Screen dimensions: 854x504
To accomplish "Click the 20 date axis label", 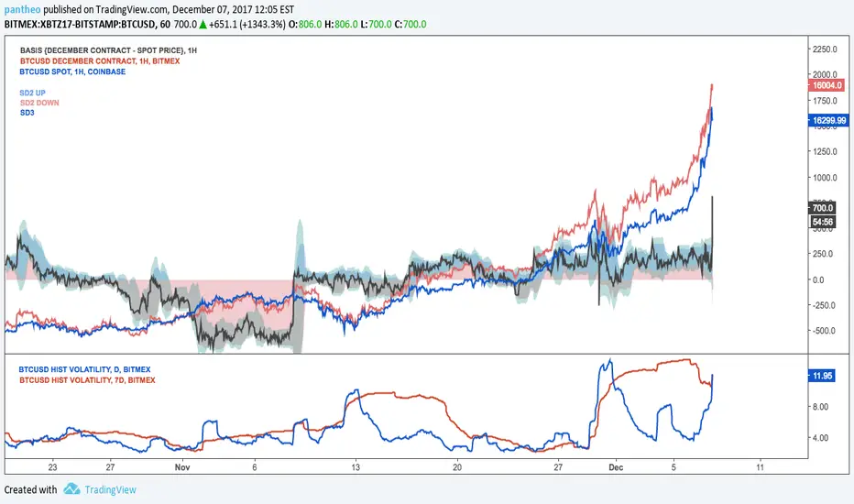I will [457, 467].
